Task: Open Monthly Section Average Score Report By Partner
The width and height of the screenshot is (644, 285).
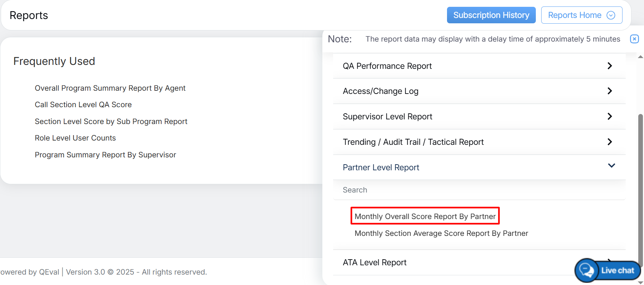Action: click(441, 233)
